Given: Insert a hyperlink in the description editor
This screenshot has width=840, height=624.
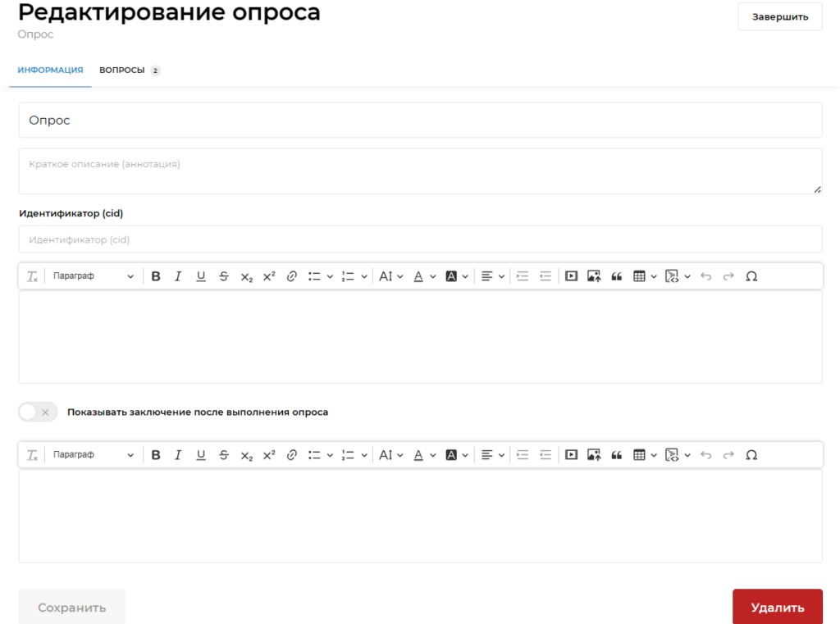Looking at the screenshot, I should coord(291,276).
